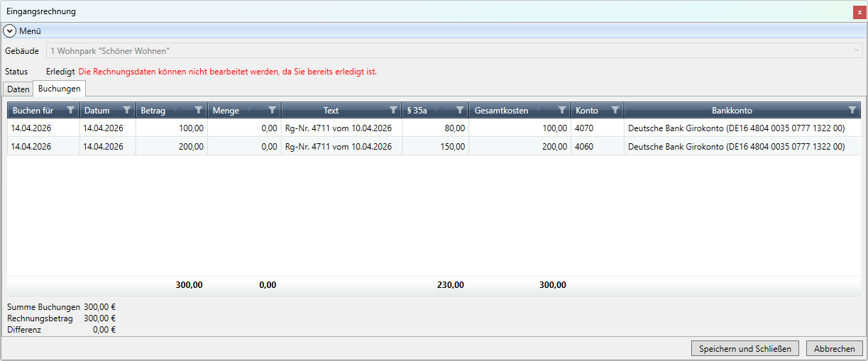Sort by the § 35a header
This screenshot has height=361, width=868.
coord(417,111)
